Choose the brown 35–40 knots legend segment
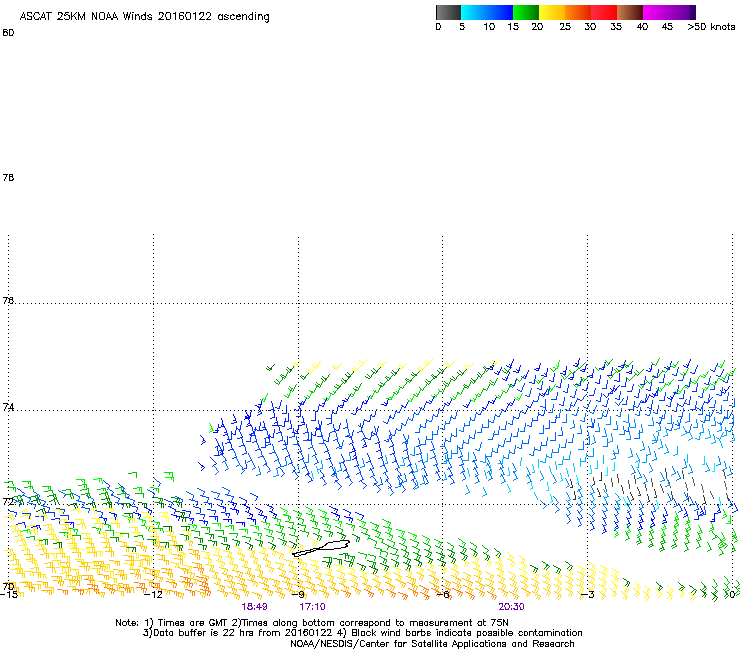740x650 pixels. click(630, 12)
